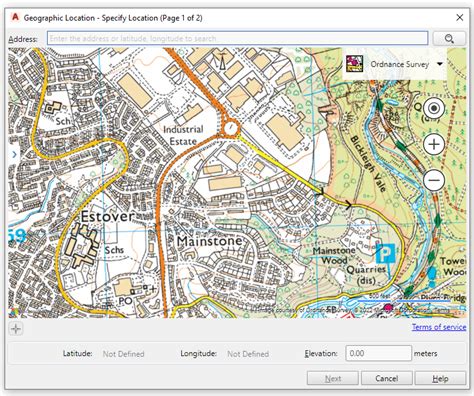Click the address search magnifier button
Image resolution: width=474 pixels, height=396 pixels.
click(449, 39)
